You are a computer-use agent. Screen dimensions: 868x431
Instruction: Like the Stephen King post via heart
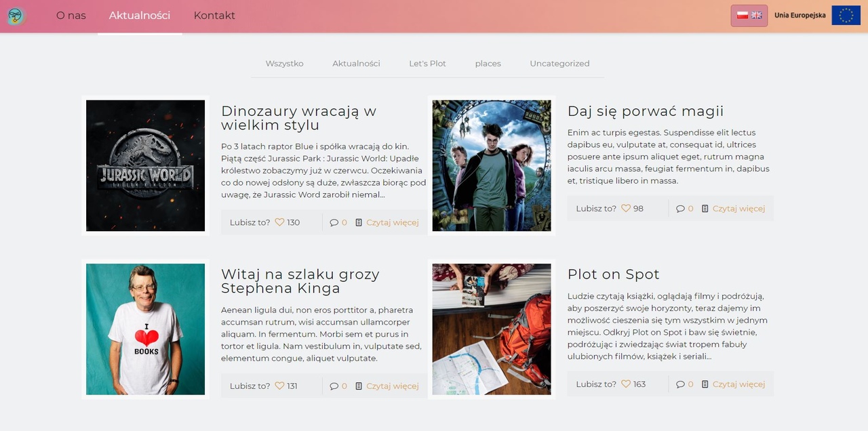[279, 386]
